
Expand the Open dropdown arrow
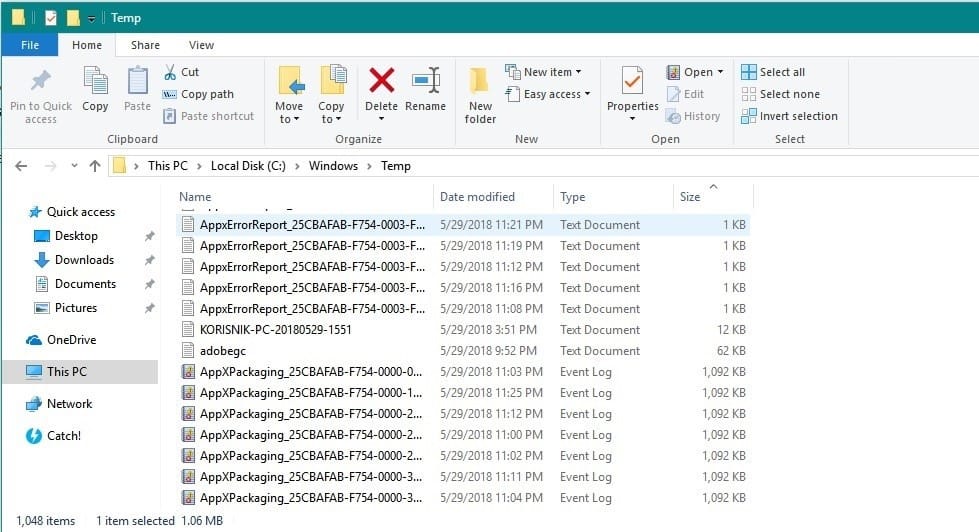click(x=721, y=72)
